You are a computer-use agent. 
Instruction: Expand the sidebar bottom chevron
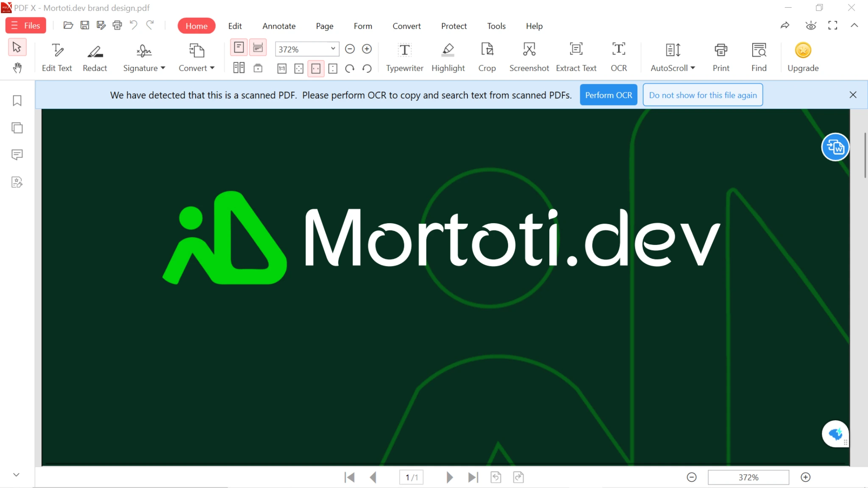click(17, 475)
